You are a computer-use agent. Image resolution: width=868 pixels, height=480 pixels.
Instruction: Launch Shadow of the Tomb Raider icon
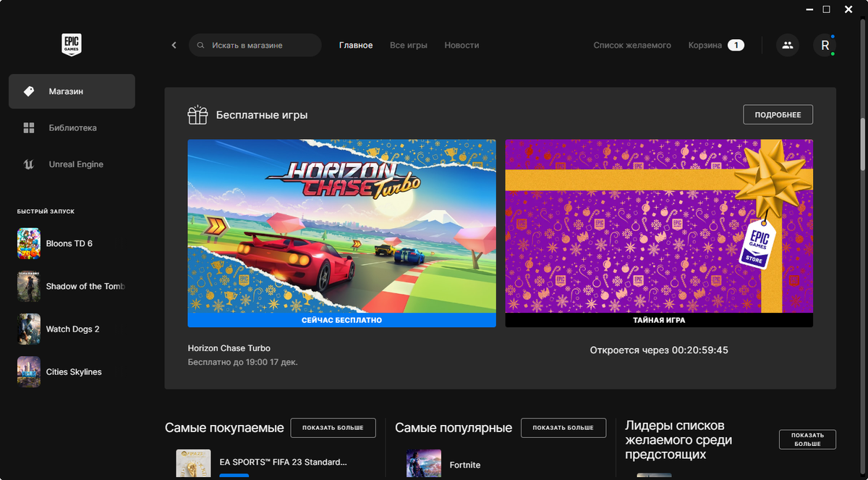(29, 286)
